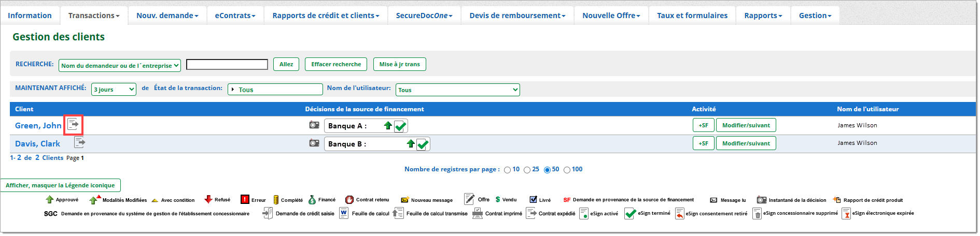Click eSign completed checkmark on Banque A
The height and width of the screenshot is (236, 980).
(400, 126)
